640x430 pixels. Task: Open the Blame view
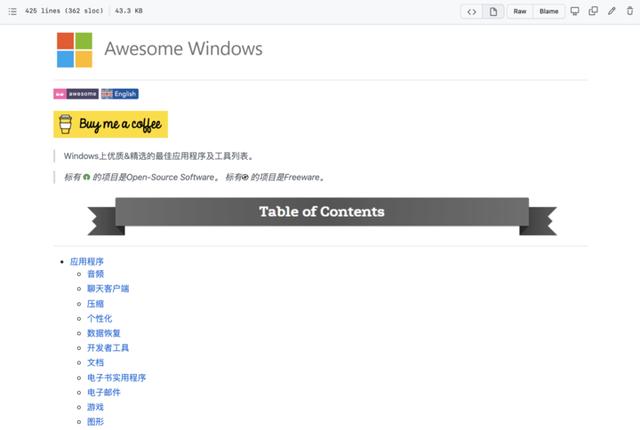549,11
